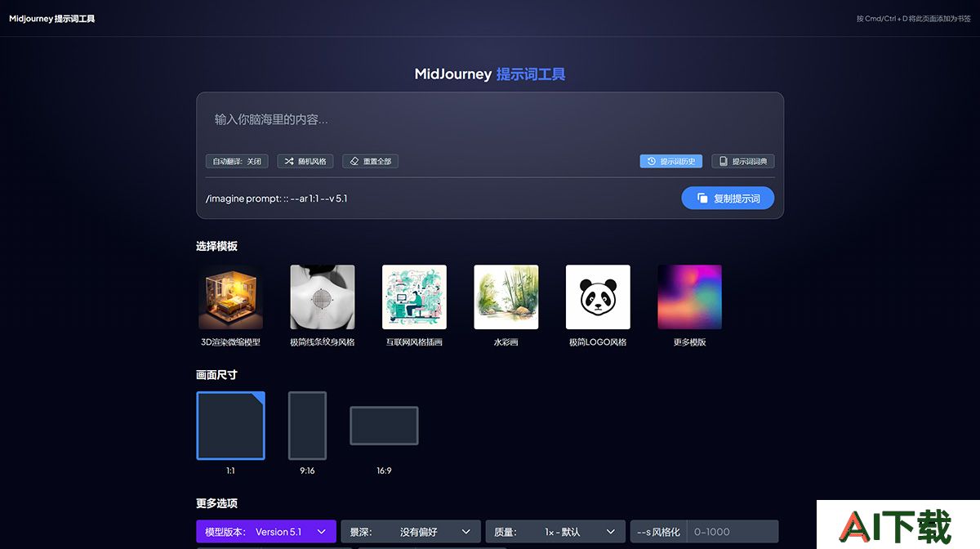980x549 pixels.
Task: Click the blue 复制提示词 button
Action: click(728, 199)
